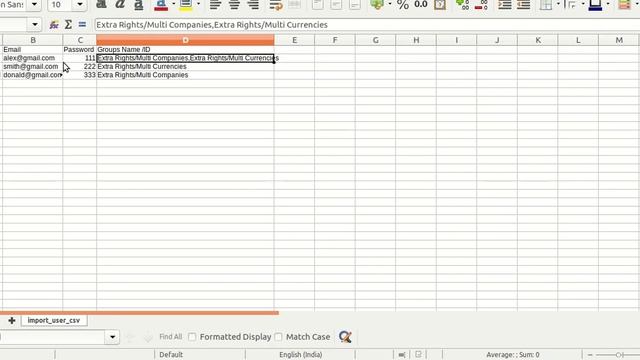The image size is (640, 360).
Task: Select row 4 Extra Rights/Multi Companies cell
Action: pos(185,75)
